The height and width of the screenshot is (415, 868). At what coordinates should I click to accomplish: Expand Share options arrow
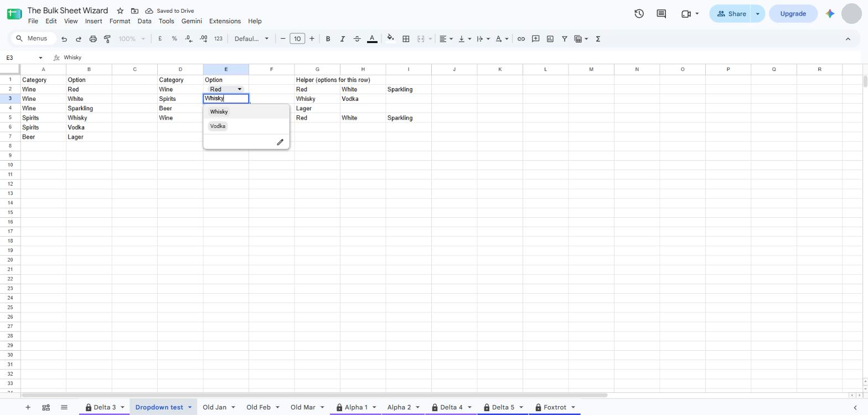[x=758, y=14]
